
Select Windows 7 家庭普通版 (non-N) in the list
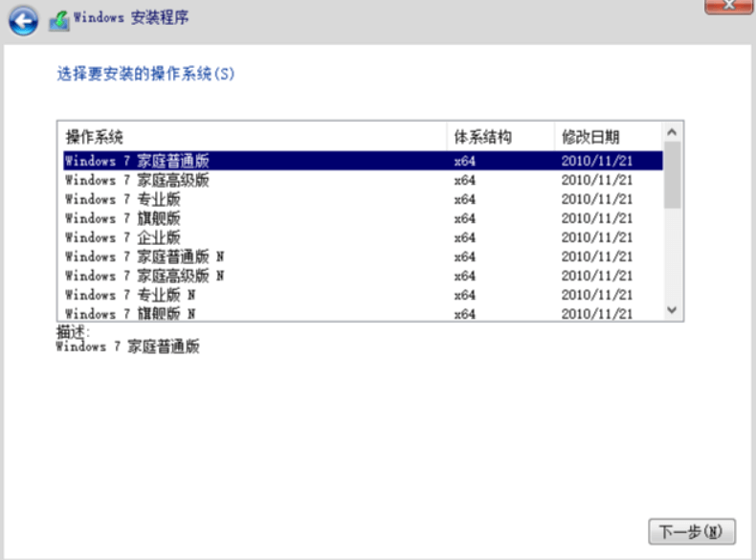[x=138, y=161]
